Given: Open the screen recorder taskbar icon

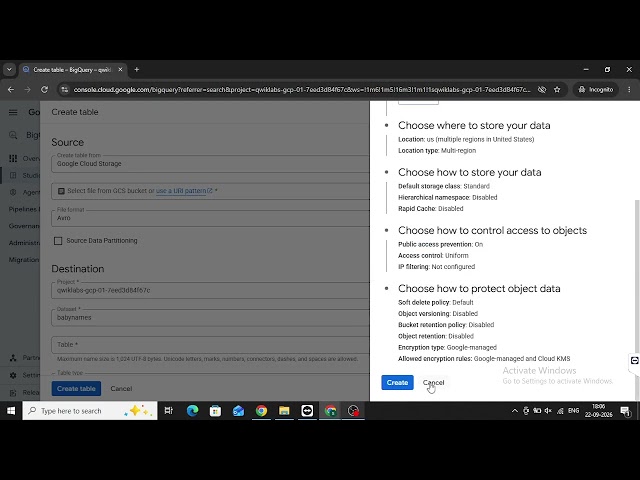Looking at the screenshot, I should tap(353, 411).
